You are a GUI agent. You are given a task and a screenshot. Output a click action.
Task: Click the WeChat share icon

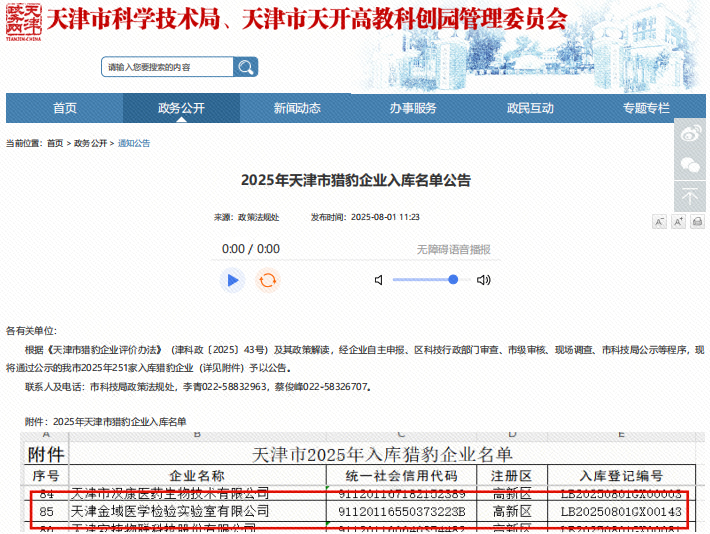click(x=690, y=165)
